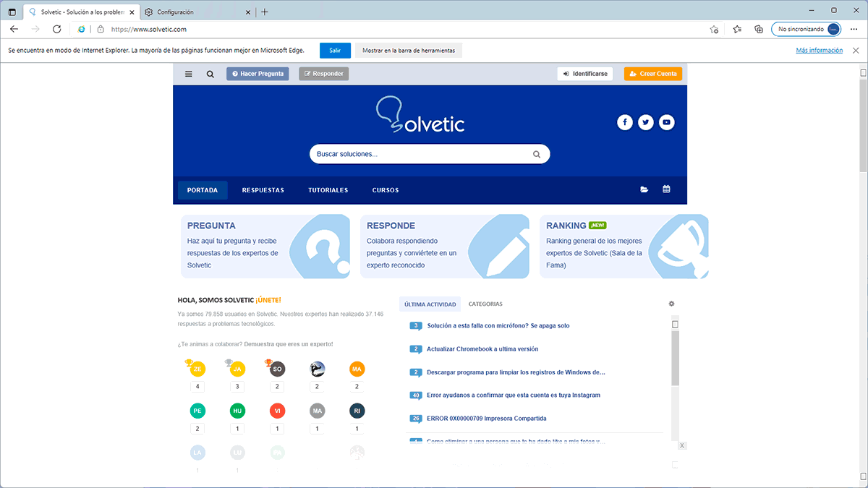Open the activity settings gear icon
Image resolution: width=868 pixels, height=488 pixels.
click(671, 304)
